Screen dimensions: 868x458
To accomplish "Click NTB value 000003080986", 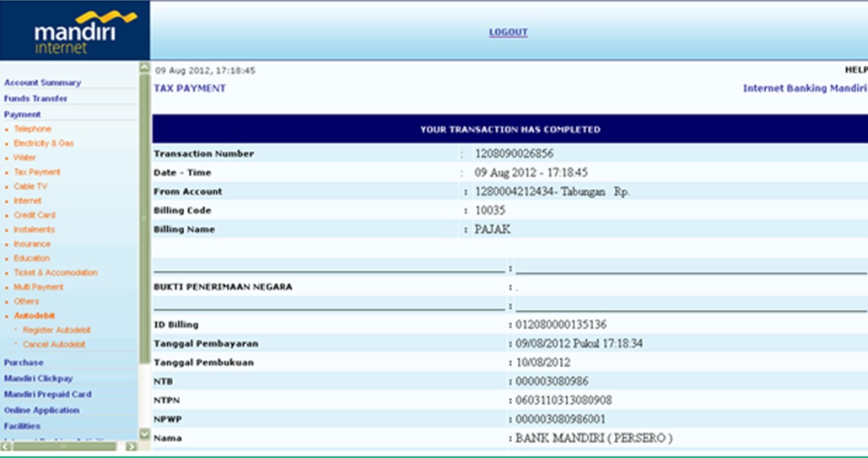I will point(552,381).
